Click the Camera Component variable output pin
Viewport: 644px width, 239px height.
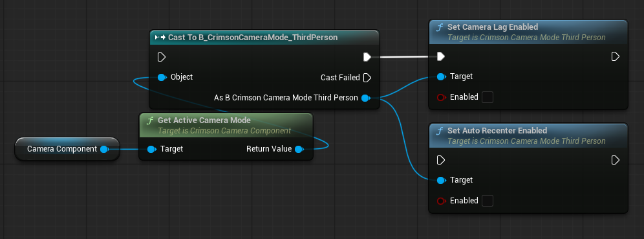coord(104,149)
